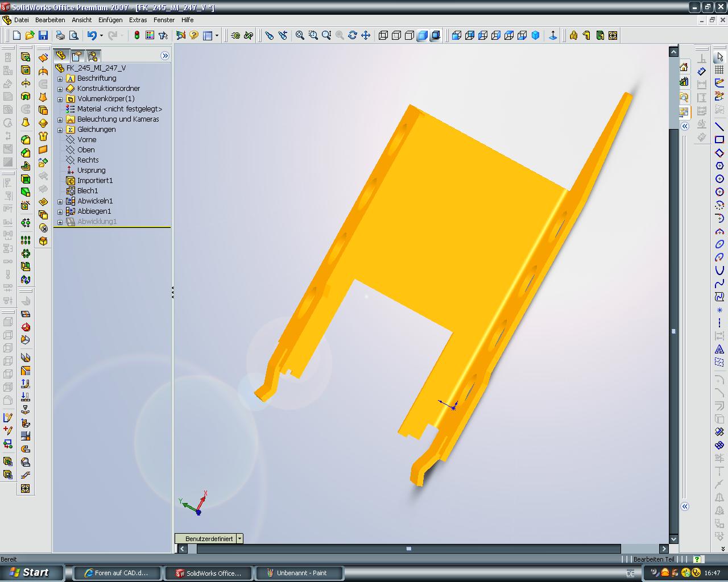
Task: Expand the Volumenkörper(1) tree node
Action: [60, 99]
